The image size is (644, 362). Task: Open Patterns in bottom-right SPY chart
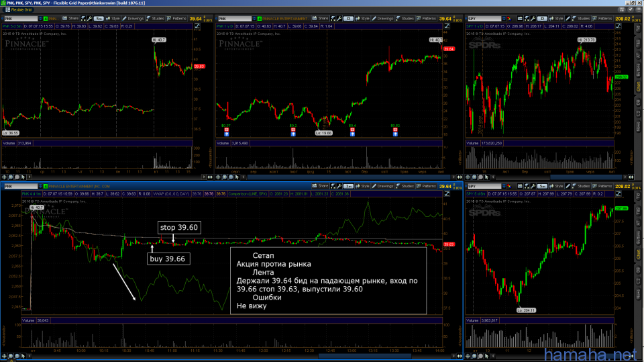[x=602, y=186]
